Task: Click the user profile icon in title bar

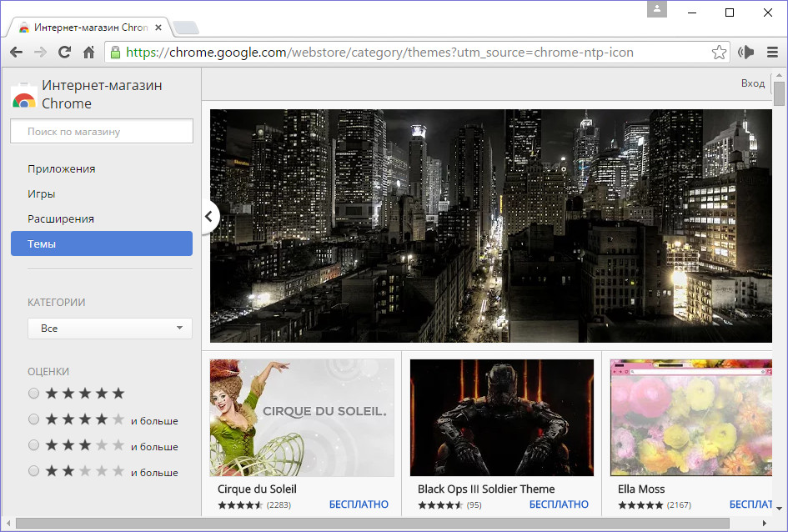Action: click(x=656, y=9)
